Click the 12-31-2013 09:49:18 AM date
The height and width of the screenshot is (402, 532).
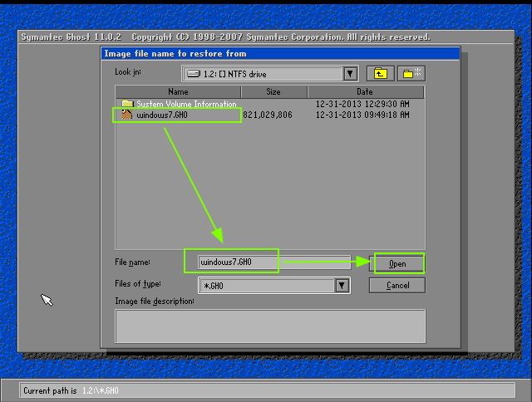(x=362, y=115)
